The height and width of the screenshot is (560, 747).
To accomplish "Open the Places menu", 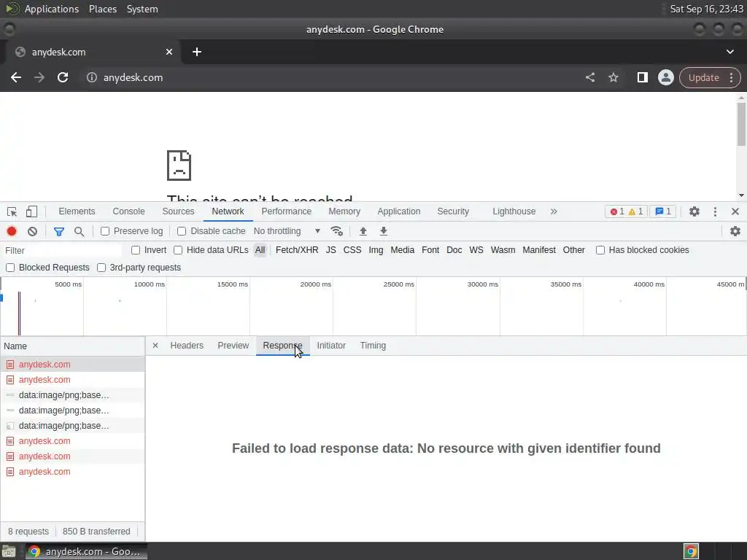I will [103, 9].
